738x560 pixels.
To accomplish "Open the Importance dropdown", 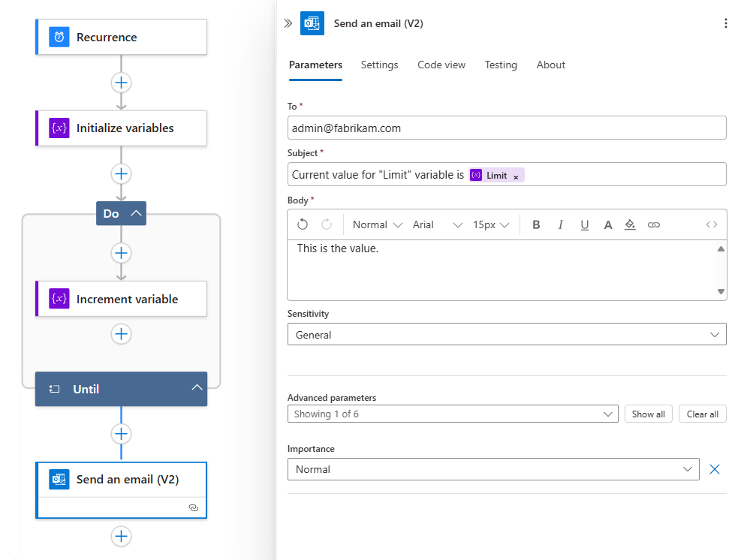I will tap(493, 469).
